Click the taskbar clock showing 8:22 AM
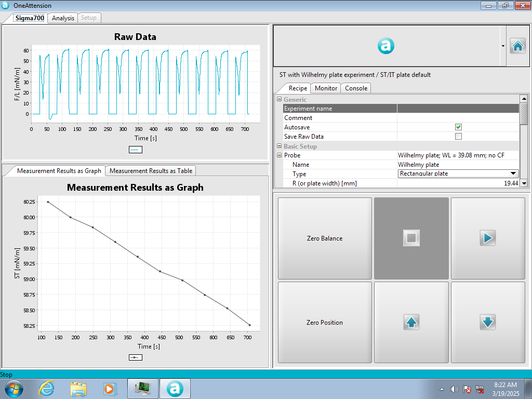The width and height of the screenshot is (532, 399). (x=506, y=389)
